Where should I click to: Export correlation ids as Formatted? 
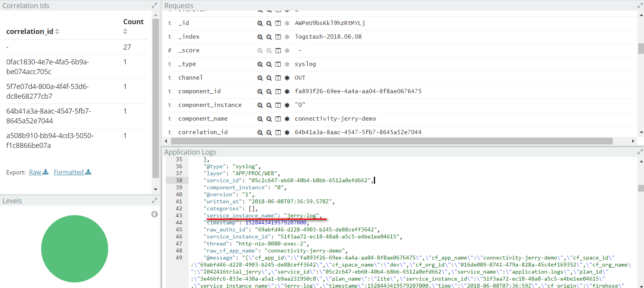tap(73, 172)
